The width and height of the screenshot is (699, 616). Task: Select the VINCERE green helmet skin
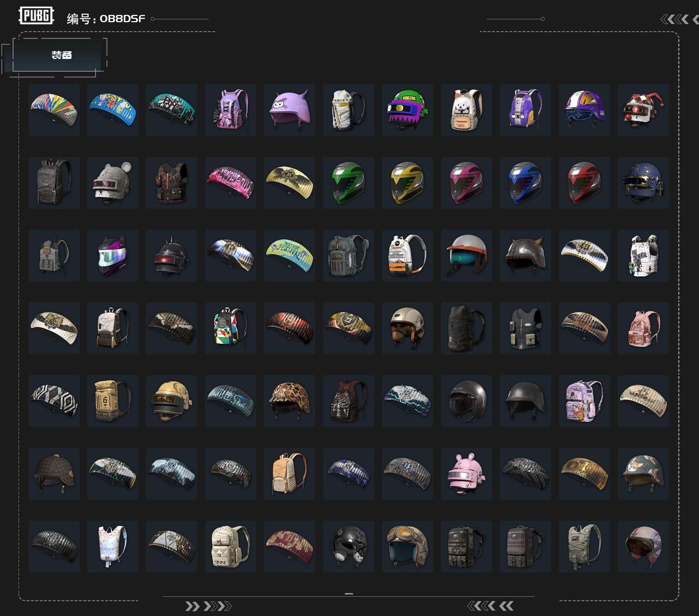[407, 110]
